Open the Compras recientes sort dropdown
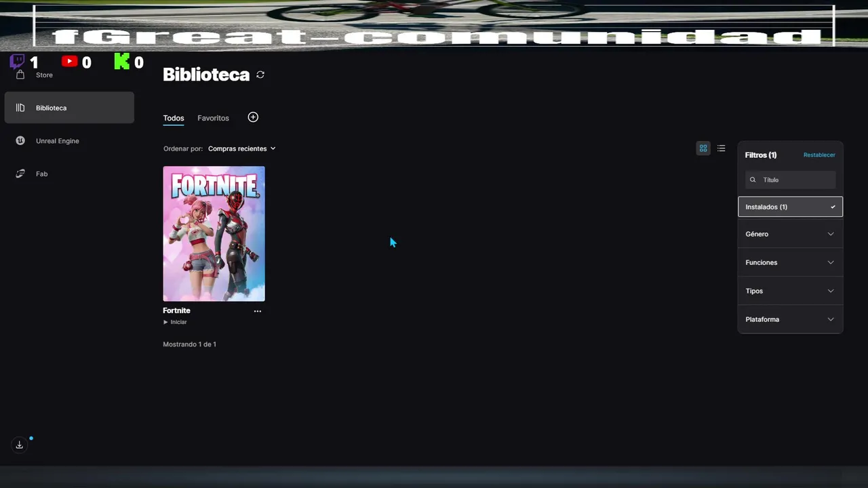Screen dimensions: 868x488 [x=242, y=148]
